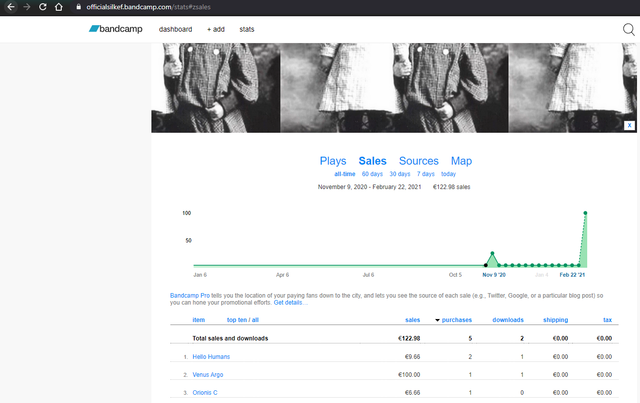
Task: Sort by sales column header
Action: 412,320
